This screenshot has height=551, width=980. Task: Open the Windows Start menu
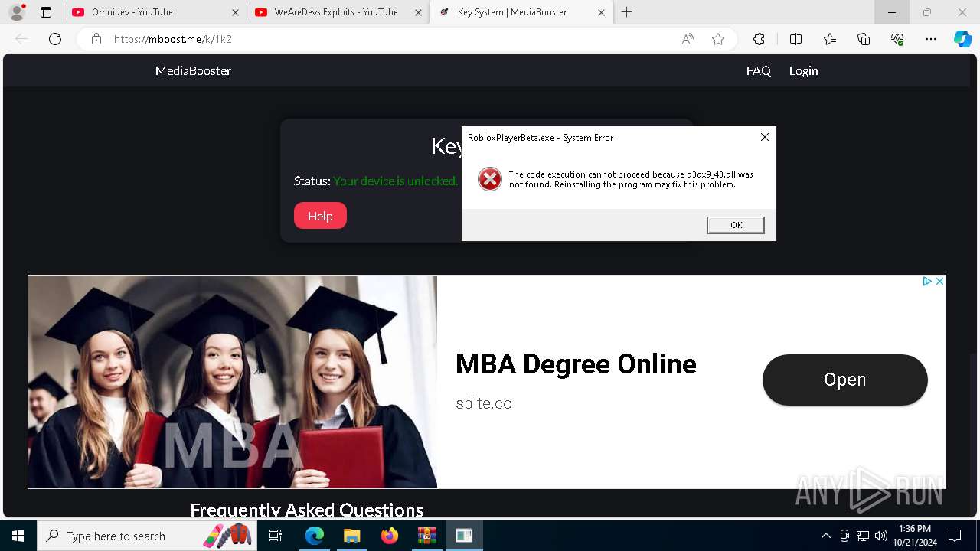[18, 536]
